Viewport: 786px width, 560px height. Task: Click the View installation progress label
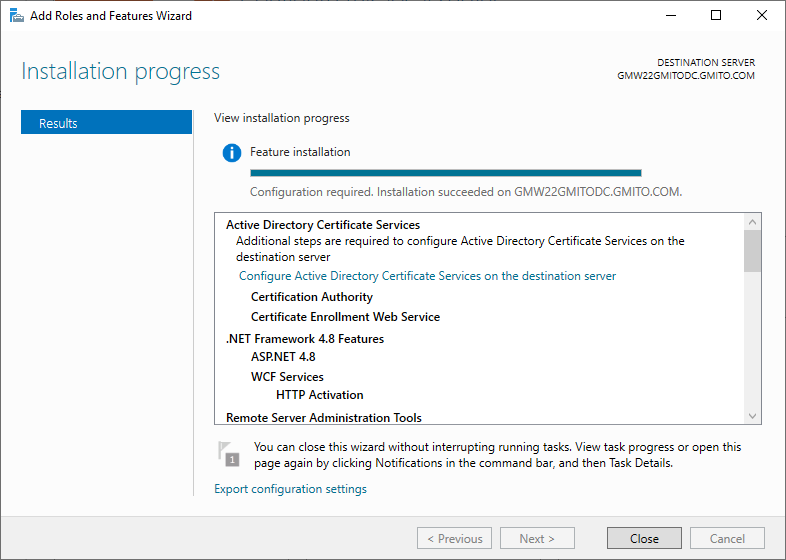(x=282, y=118)
